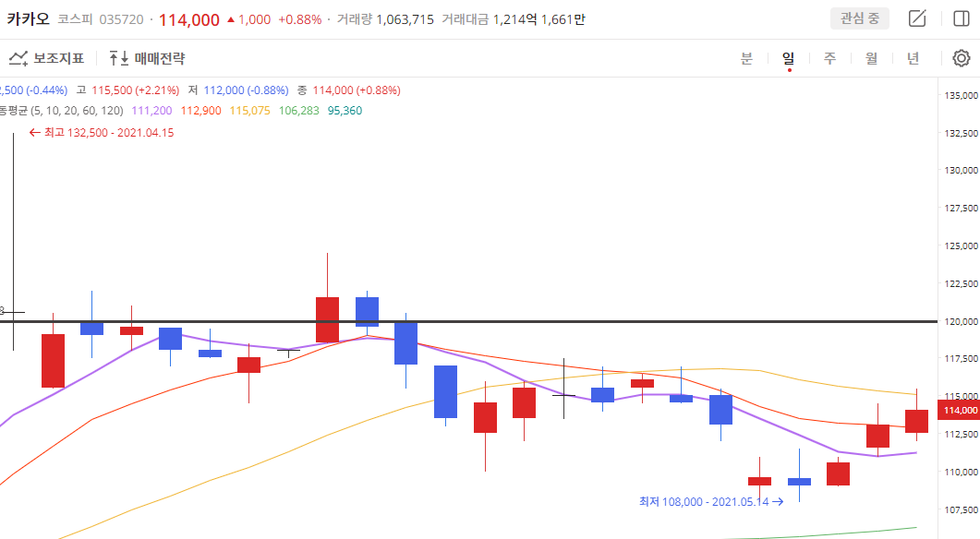Switch to the 분 minute chart tab

746,59
